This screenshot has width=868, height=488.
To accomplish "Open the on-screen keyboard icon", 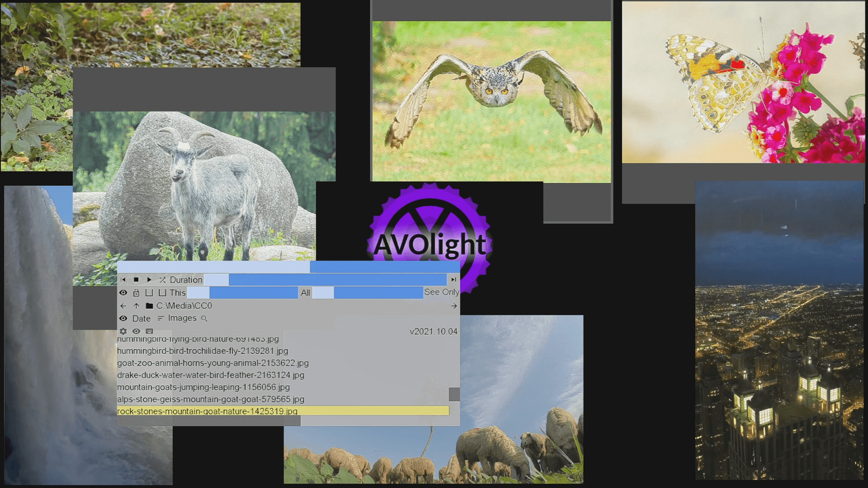I will point(149,331).
